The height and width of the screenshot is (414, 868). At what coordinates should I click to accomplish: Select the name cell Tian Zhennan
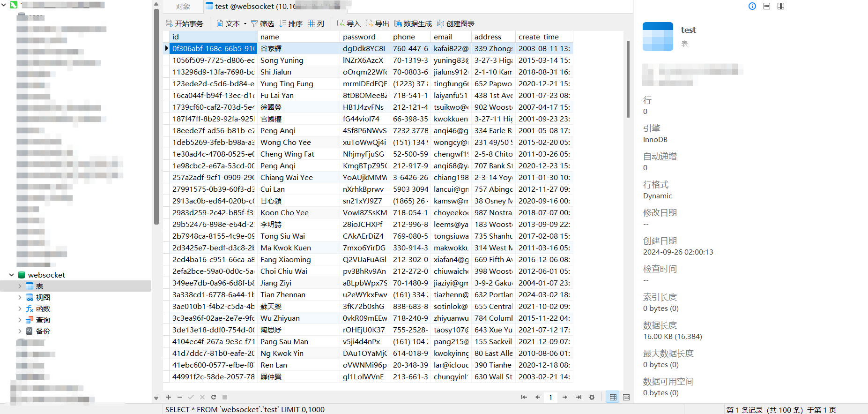298,294
